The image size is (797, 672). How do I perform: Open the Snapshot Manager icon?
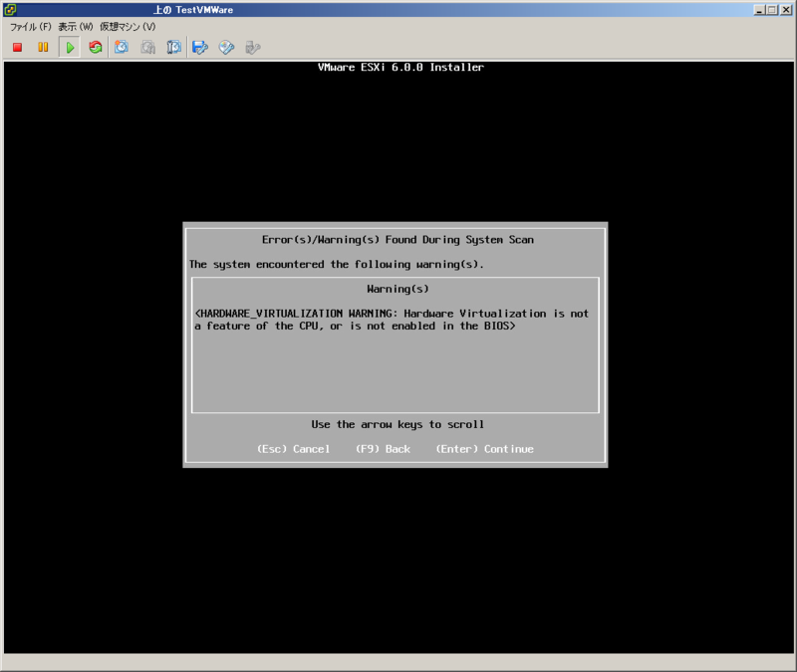(173, 47)
